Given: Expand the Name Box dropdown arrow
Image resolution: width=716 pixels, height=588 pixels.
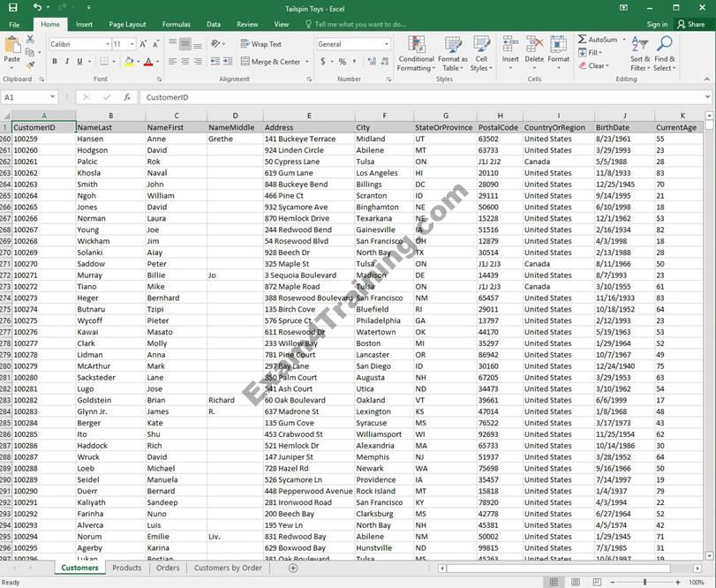Looking at the screenshot, I should [53, 97].
